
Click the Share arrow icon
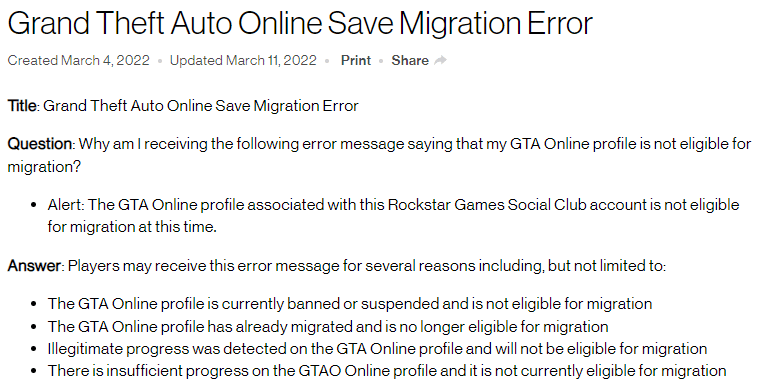click(x=440, y=60)
